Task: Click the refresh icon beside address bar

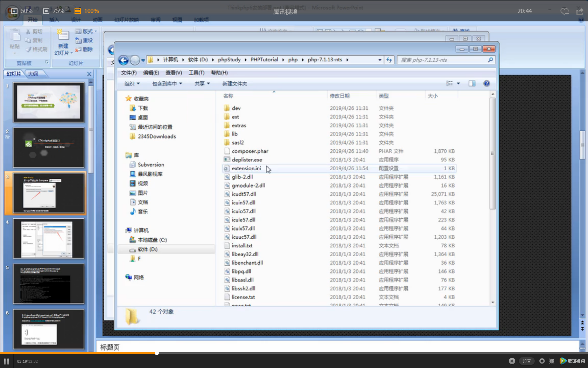Action: pos(389,60)
